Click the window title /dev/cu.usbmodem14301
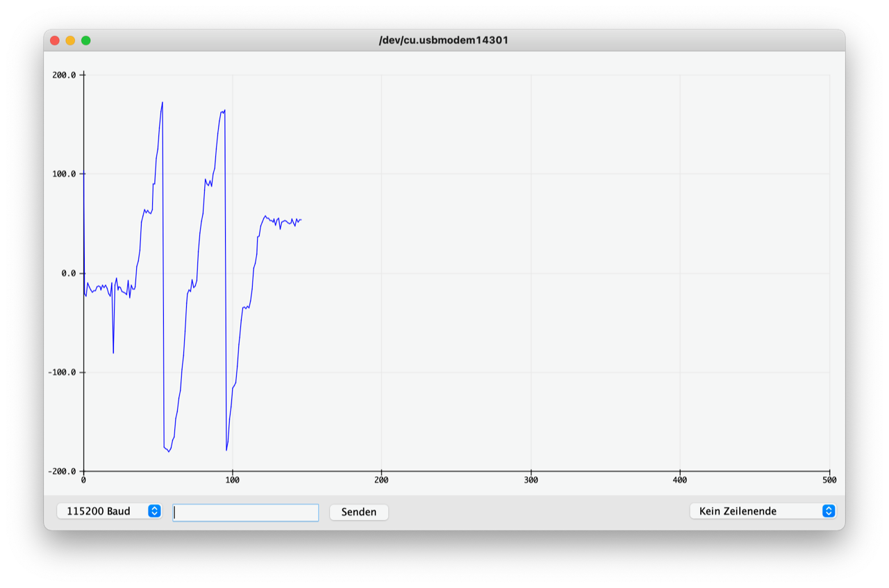The image size is (889, 588). point(444,40)
